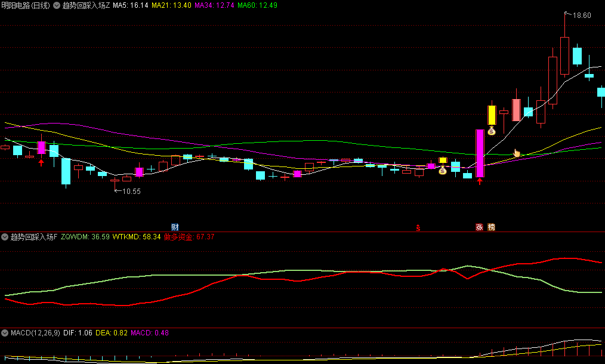Image resolution: width=605 pixels, height=364 pixels.
Task: Click the money bag icon under the small yellow candle
Action: 443,170
